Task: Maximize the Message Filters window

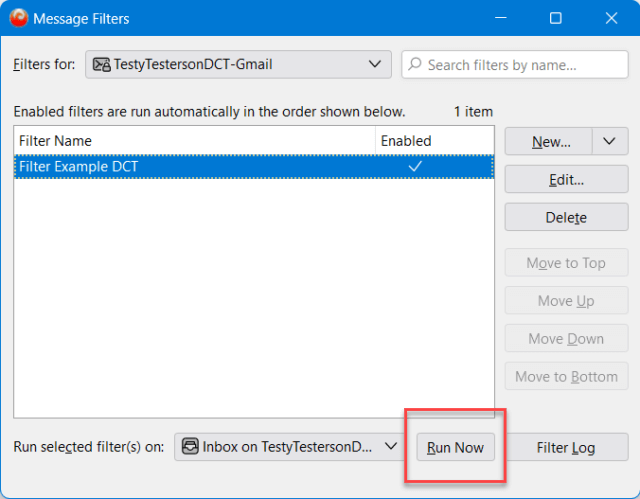Action: coord(556,18)
